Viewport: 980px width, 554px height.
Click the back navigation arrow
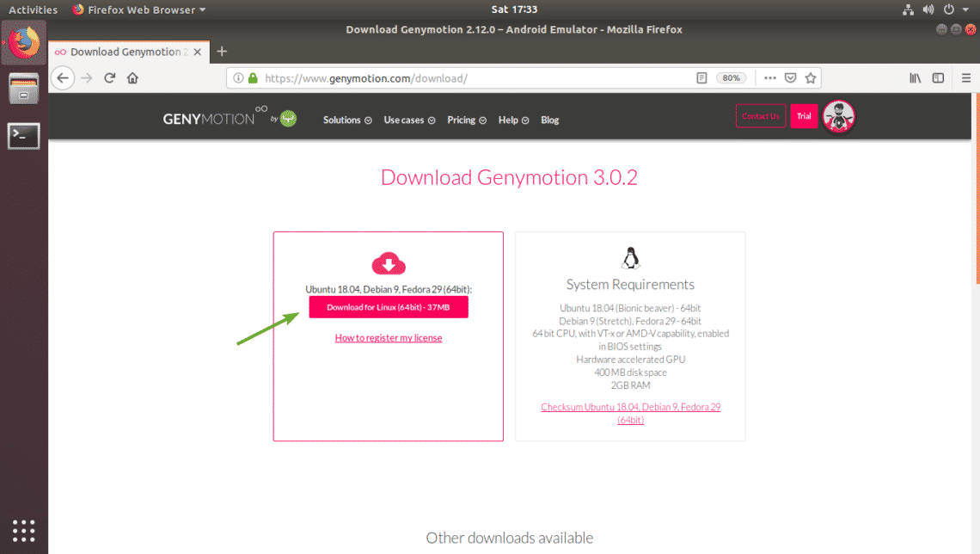point(62,77)
